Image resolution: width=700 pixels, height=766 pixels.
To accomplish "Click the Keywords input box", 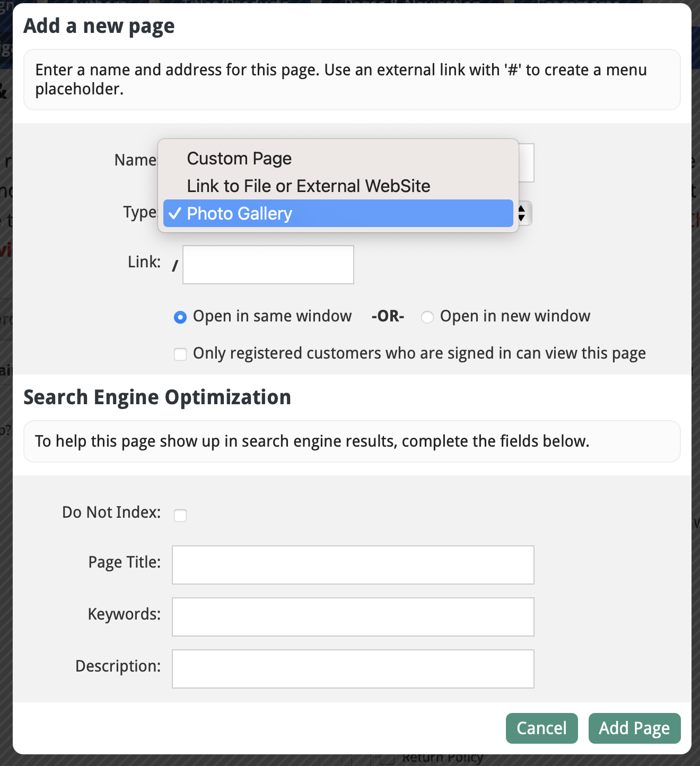I will tap(353, 616).
